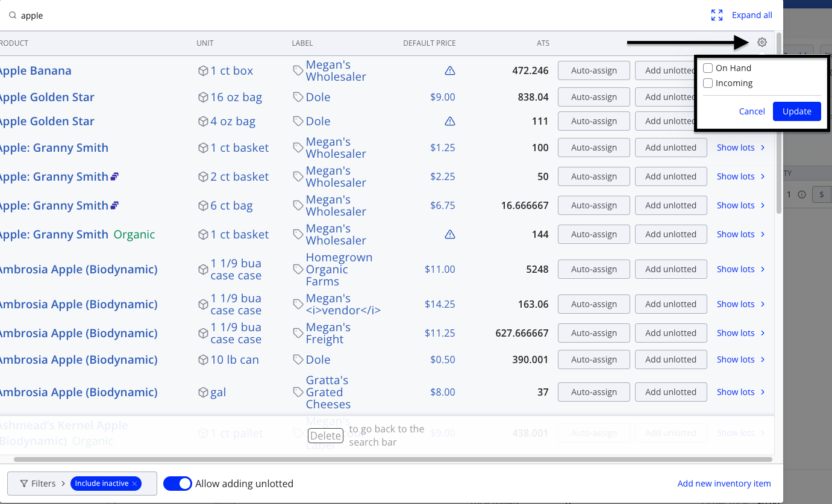Click the Update button
Viewport: 832px width, 504px height.
[x=796, y=111]
